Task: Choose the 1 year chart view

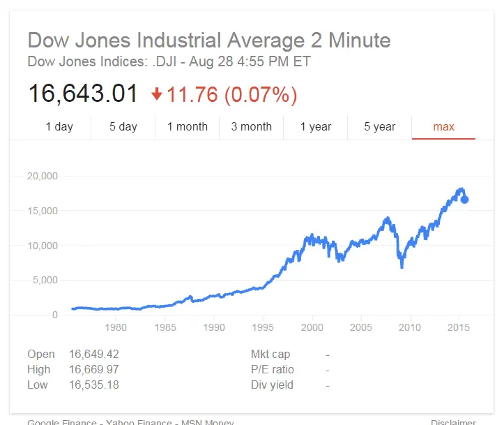Action: coord(316,127)
